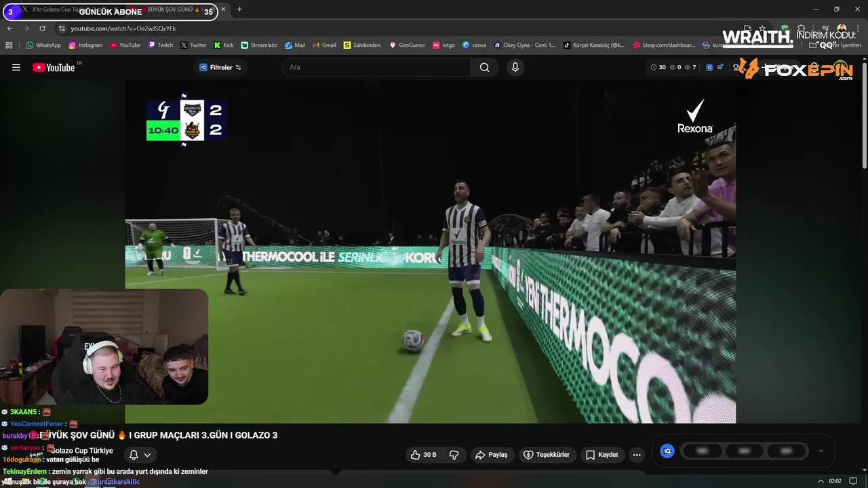Open the Twitter bookmark

193,45
